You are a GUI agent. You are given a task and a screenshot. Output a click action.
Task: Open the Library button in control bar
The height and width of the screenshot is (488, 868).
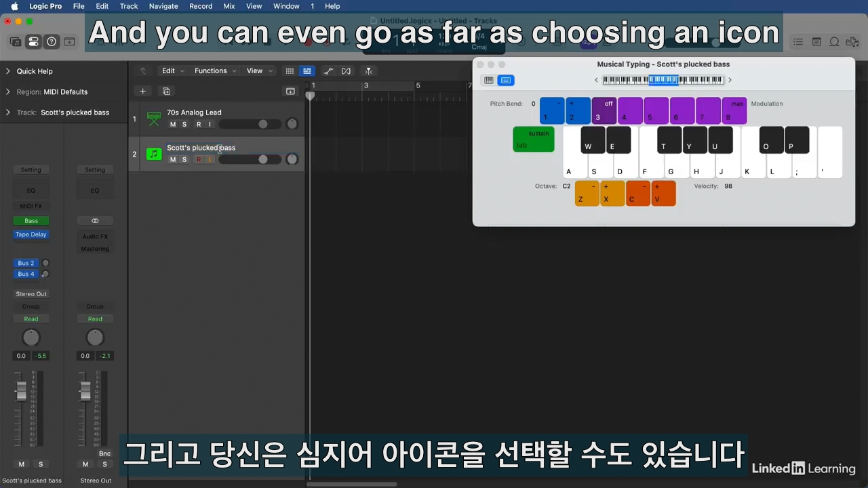(x=15, y=42)
